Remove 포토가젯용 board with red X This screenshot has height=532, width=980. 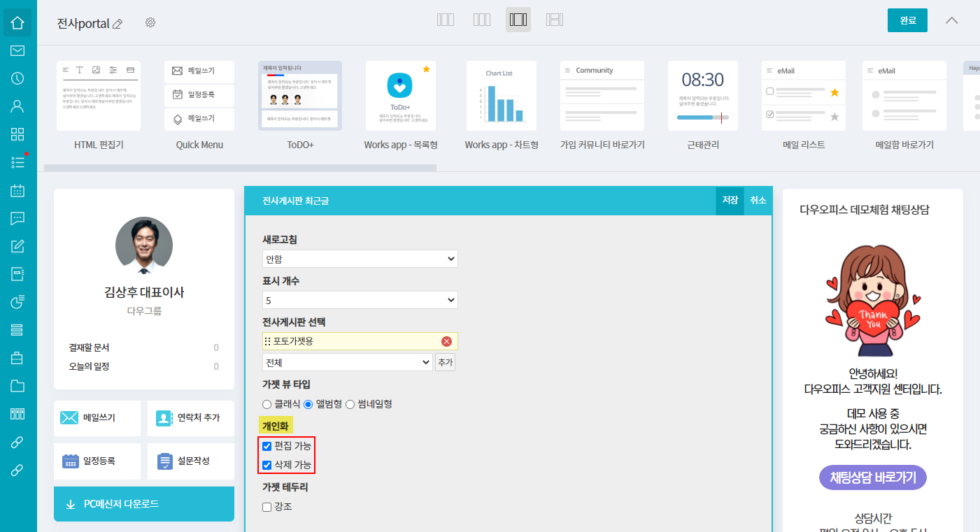click(446, 341)
